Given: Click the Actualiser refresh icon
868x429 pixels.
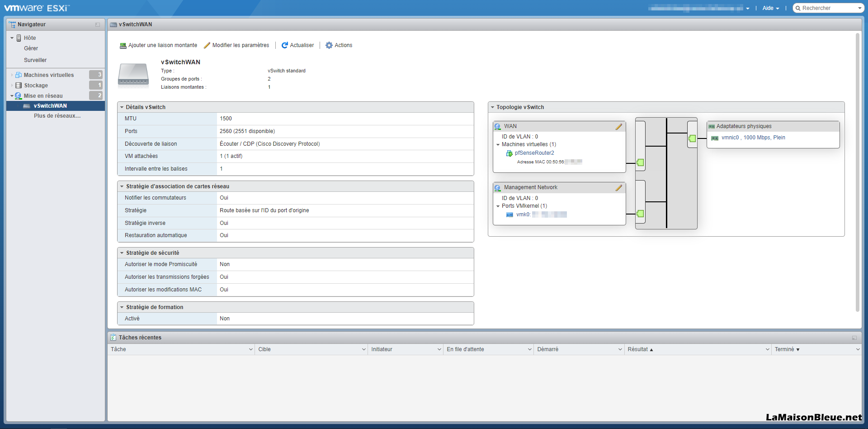Looking at the screenshot, I should (x=285, y=45).
